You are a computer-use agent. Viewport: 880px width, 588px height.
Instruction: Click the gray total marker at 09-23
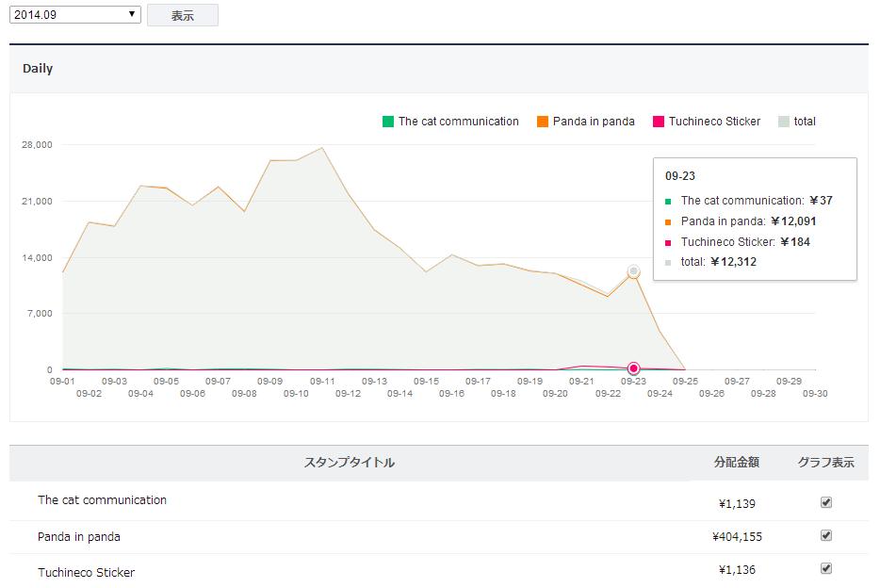634,271
